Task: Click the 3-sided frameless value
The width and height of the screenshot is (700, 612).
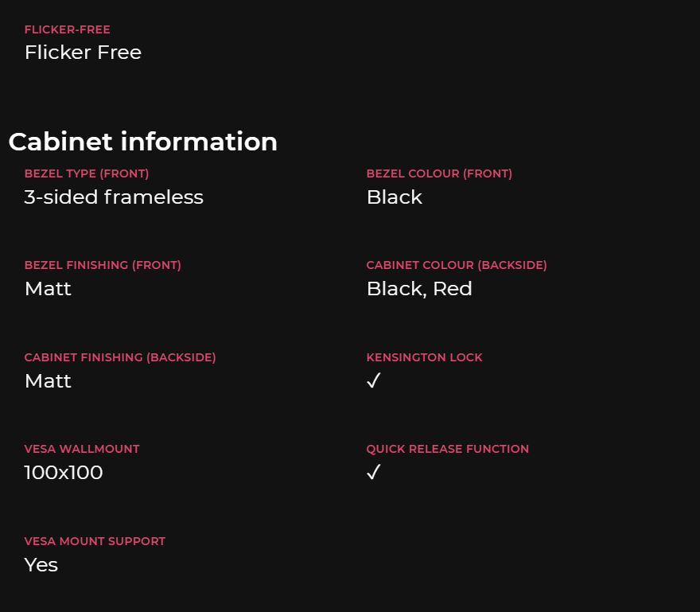Action: 114,197
